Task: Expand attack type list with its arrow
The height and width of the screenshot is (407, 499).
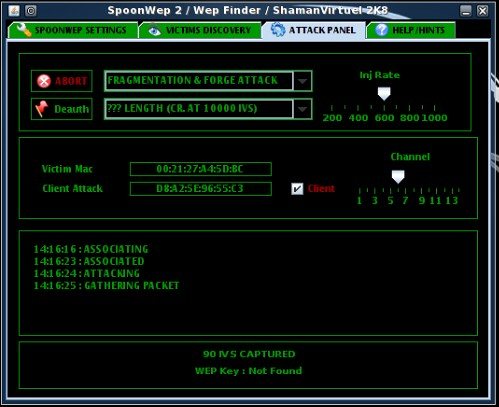Action: click(x=302, y=81)
